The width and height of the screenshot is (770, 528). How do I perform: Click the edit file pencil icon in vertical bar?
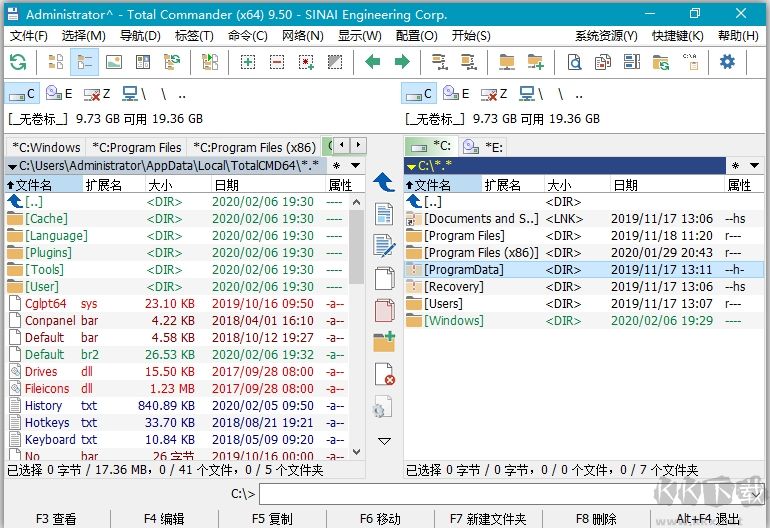384,246
